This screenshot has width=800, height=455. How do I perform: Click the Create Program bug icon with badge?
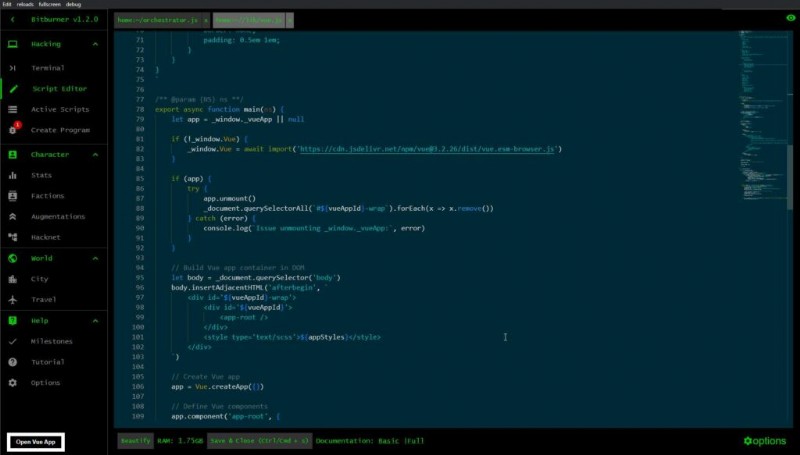pyautogui.click(x=14, y=129)
